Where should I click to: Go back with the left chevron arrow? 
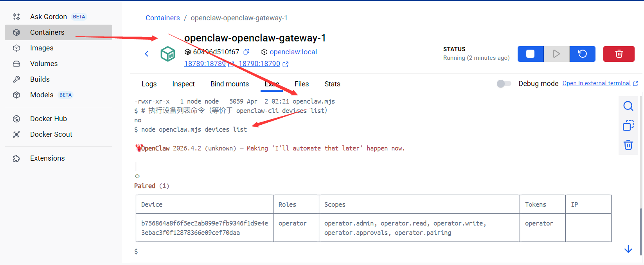click(x=147, y=54)
